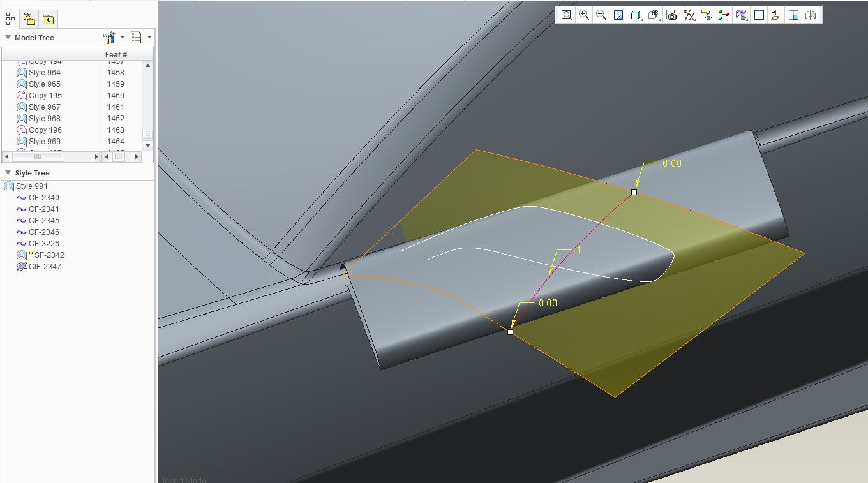Screen dimensions: 868x483
Task: Select curve CF-2340 in the Style Tree
Action: [x=38, y=198]
